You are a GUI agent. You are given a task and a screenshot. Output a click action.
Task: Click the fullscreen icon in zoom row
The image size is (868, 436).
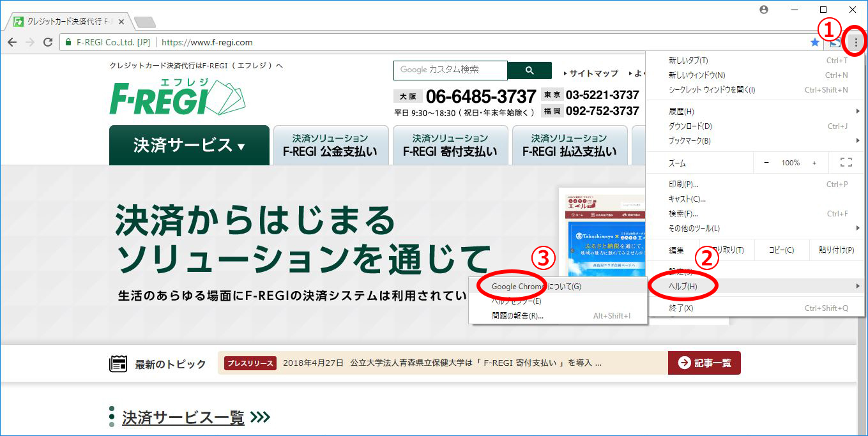pos(846,163)
